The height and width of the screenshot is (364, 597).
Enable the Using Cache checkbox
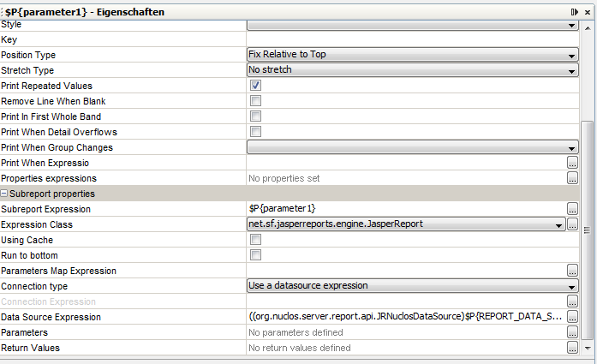255,240
